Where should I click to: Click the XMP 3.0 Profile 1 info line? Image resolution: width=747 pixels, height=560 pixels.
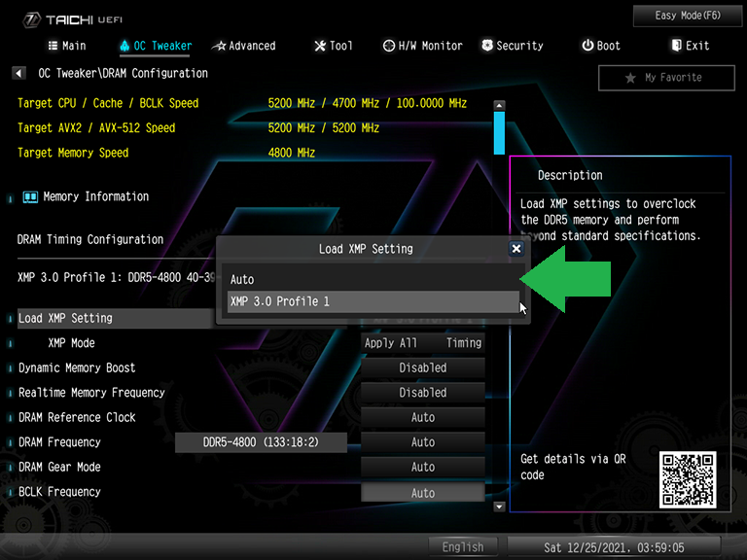tap(117, 278)
